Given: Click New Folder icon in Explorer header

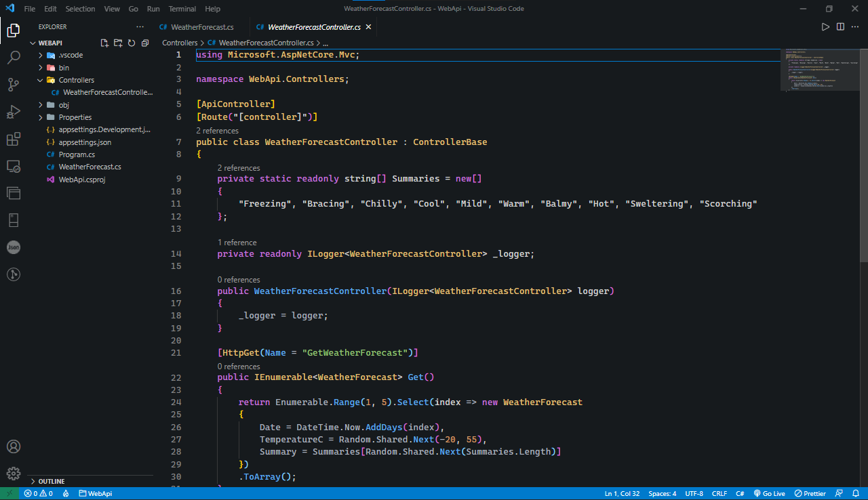Looking at the screenshot, I should 118,43.
